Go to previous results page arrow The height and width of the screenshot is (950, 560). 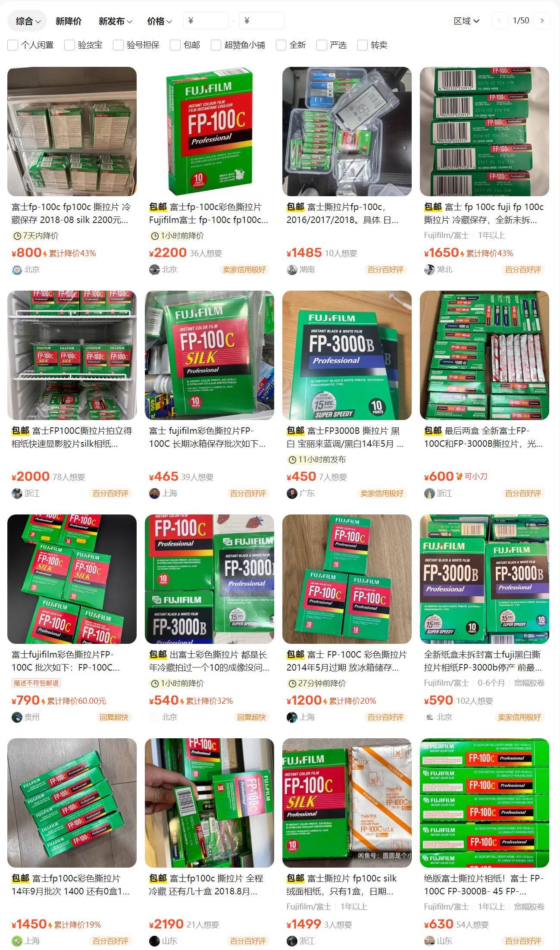500,21
